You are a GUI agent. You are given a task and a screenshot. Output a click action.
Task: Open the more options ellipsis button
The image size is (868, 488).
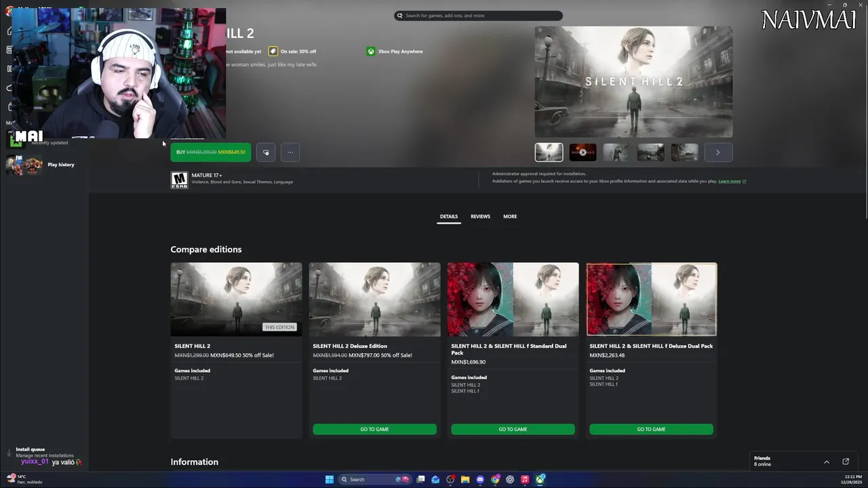point(290,152)
